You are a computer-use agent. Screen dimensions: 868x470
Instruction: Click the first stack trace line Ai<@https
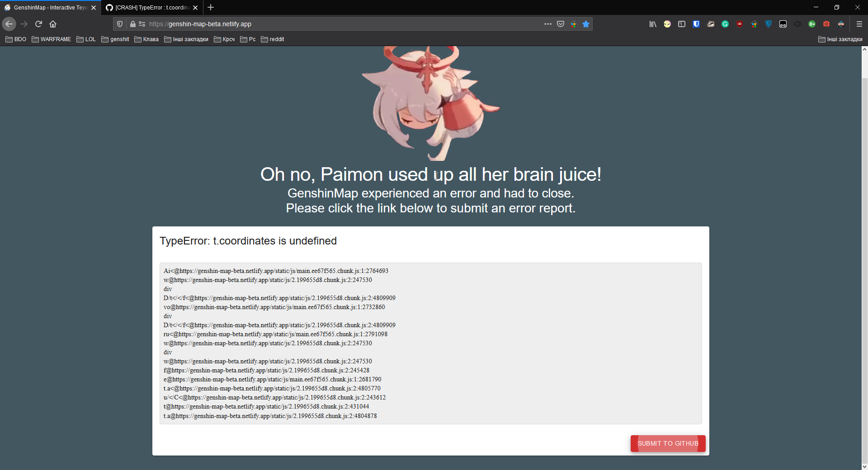276,271
